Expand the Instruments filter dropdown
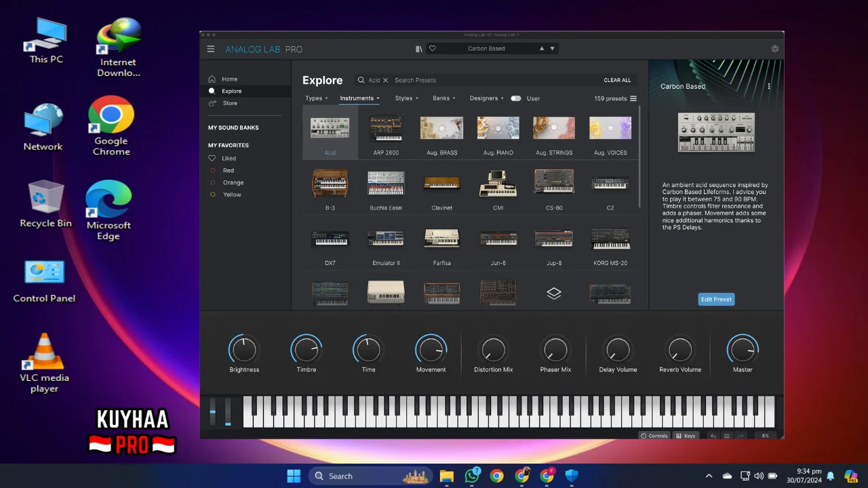The width and height of the screenshot is (868, 488). (x=359, y=98)
